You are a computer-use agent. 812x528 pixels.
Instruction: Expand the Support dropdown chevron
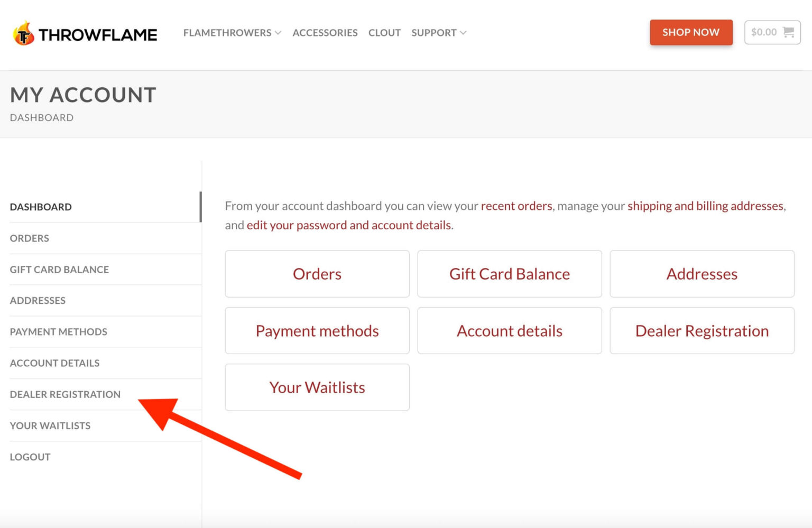(463, 33)
